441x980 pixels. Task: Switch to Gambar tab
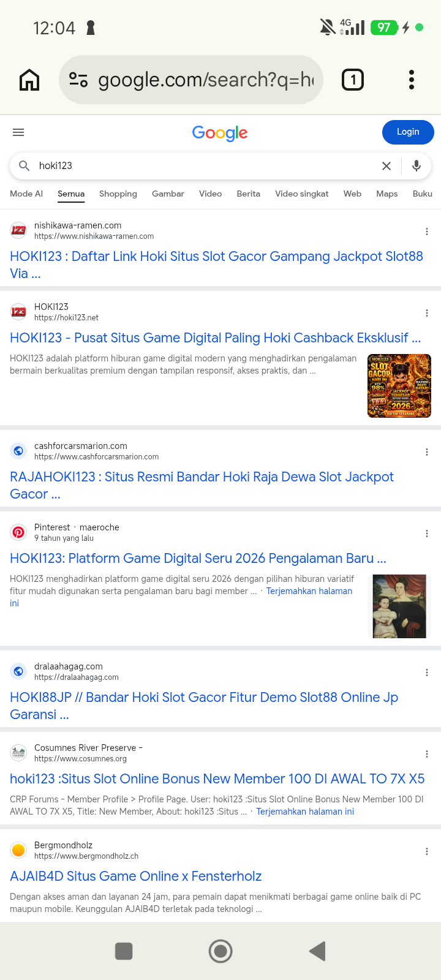(168, 194)
